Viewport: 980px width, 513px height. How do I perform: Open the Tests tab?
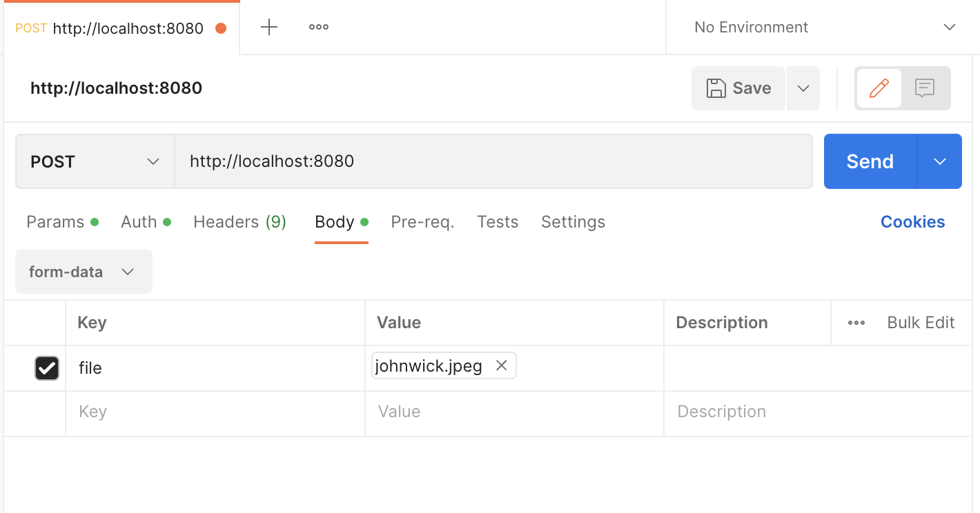pos(497,221)
